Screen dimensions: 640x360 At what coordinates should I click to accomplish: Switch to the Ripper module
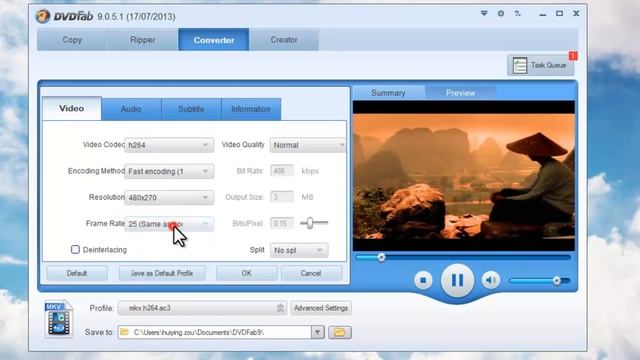(143, 40)
